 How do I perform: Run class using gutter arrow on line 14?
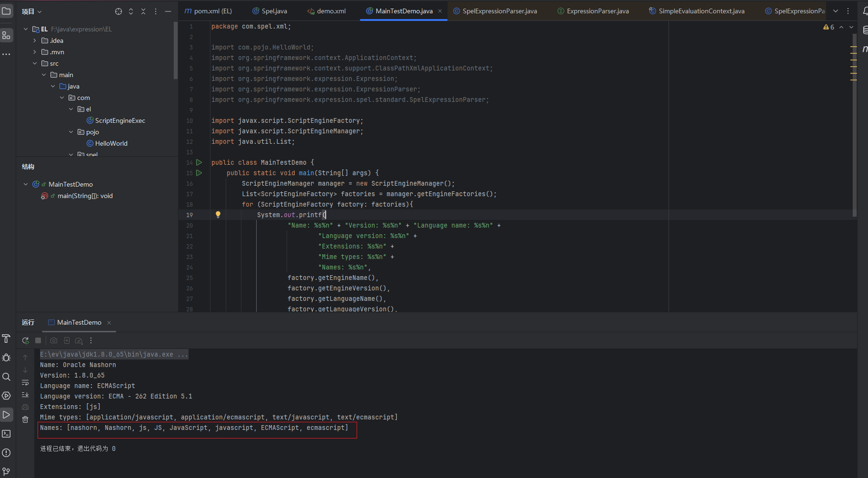[199, 162]
